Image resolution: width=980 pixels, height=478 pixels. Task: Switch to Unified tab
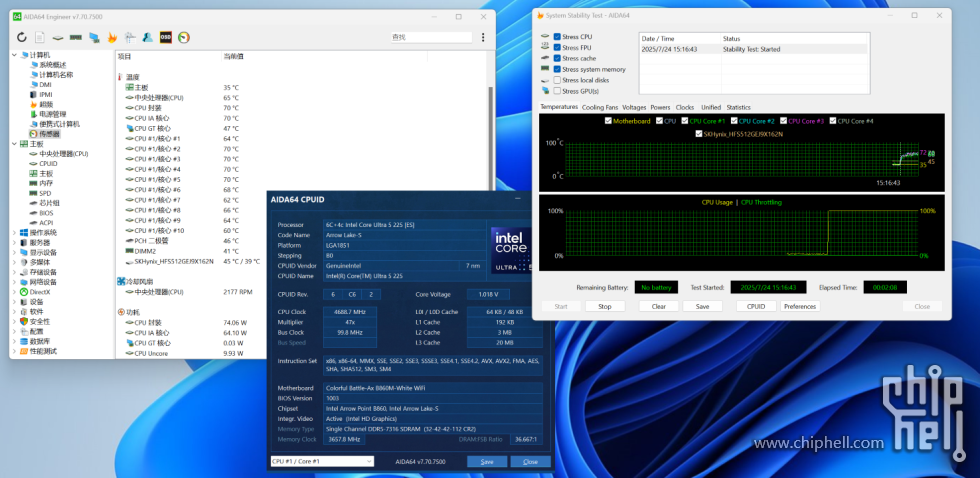pos(711,107)
